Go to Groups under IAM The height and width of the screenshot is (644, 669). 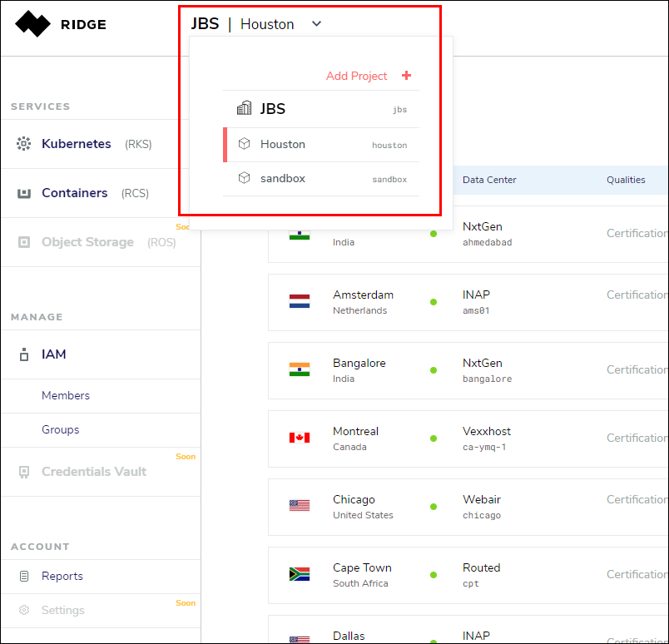pyautogui.click(x=61, y=430)
